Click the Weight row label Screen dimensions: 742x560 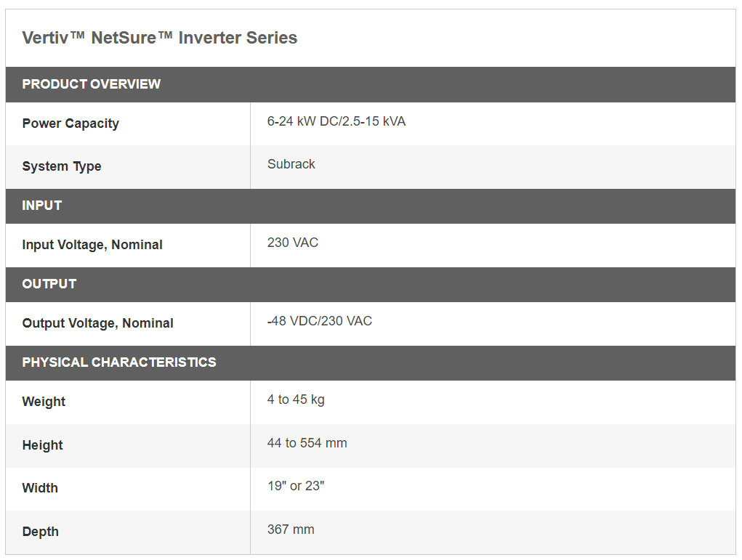point(44,402)
